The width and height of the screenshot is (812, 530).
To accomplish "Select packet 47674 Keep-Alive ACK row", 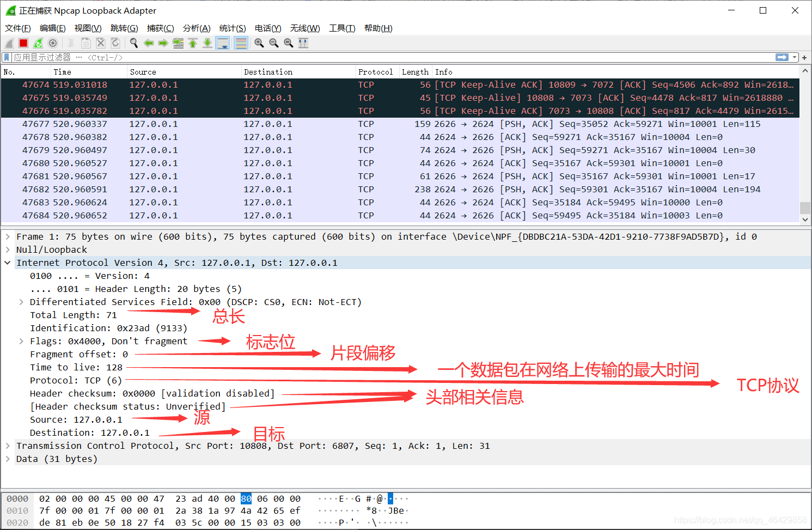I will tap(400, 85).
